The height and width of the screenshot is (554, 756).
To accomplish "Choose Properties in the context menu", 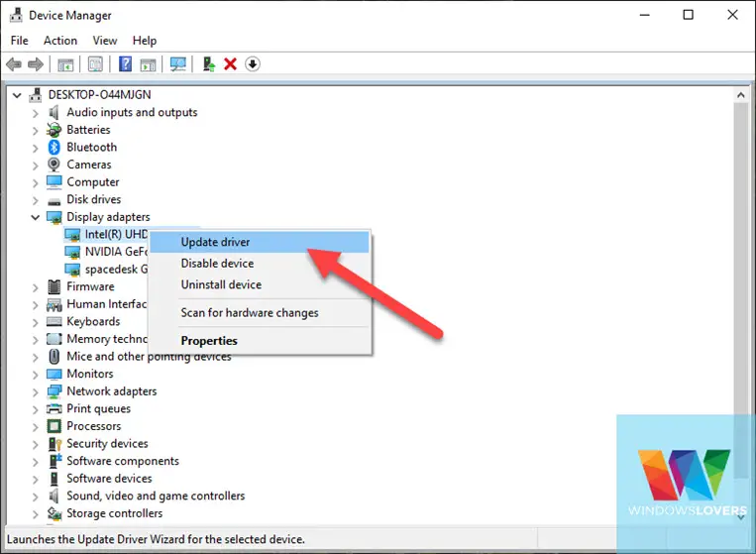I will pos(260,340).
